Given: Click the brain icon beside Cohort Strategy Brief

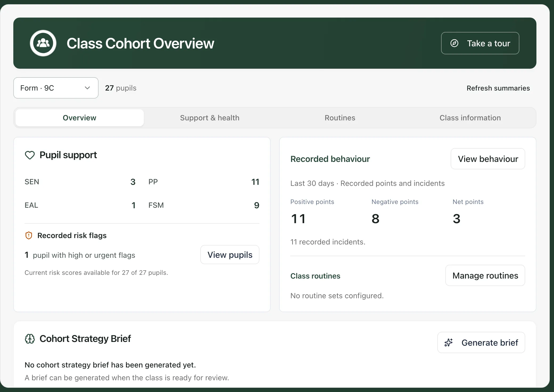Looking at the screenshot, I should (30, 339).
